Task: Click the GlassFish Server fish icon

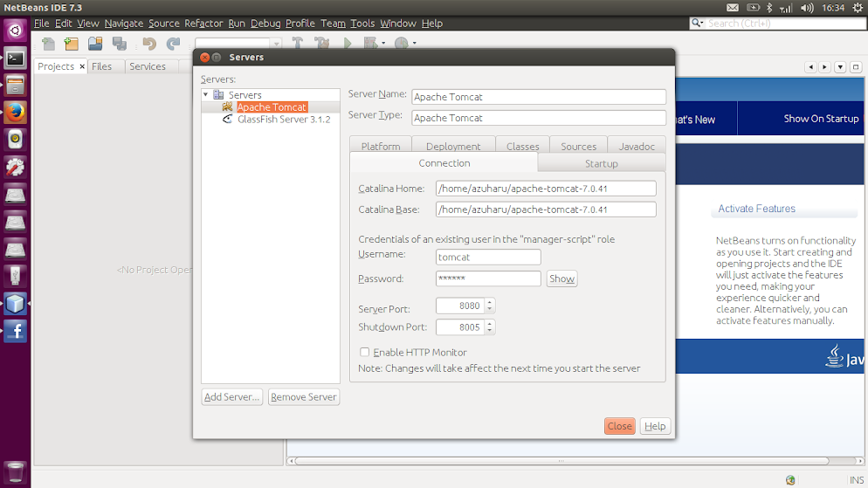Action: point(228,119)
